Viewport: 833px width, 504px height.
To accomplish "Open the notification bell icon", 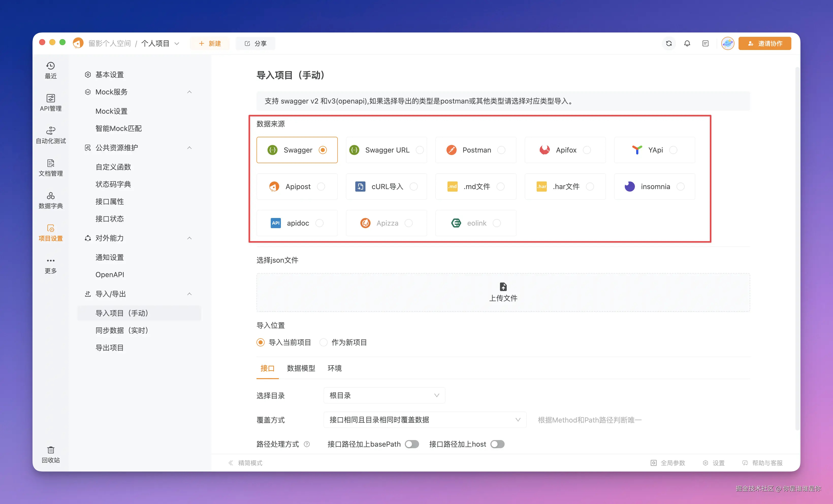I will click(x=687, y=43).
